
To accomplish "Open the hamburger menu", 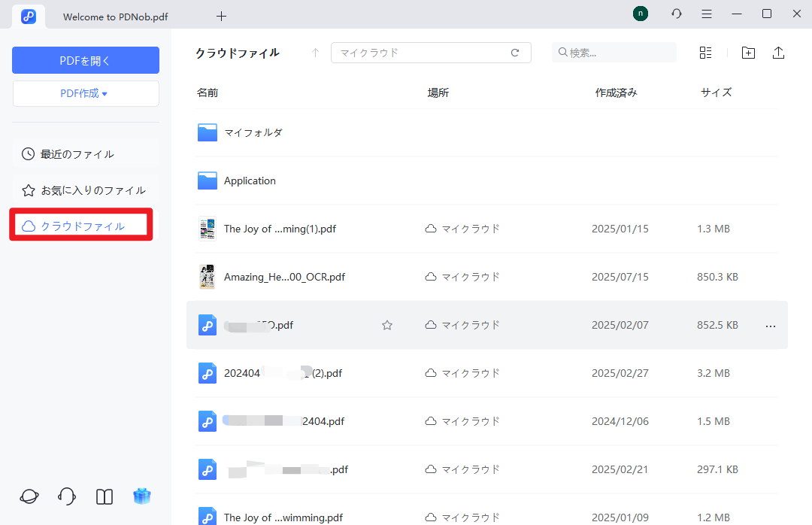I will pyautogui.click(x=707, y=14).
